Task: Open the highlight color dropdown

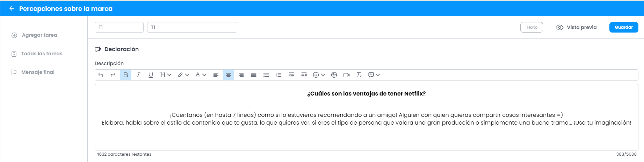Action: 183,75
